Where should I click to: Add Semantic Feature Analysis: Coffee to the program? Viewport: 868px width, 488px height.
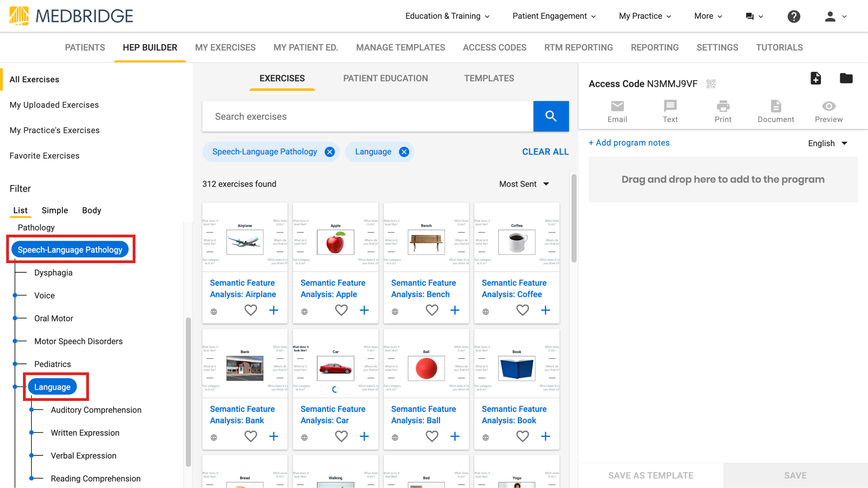(546, 310)
